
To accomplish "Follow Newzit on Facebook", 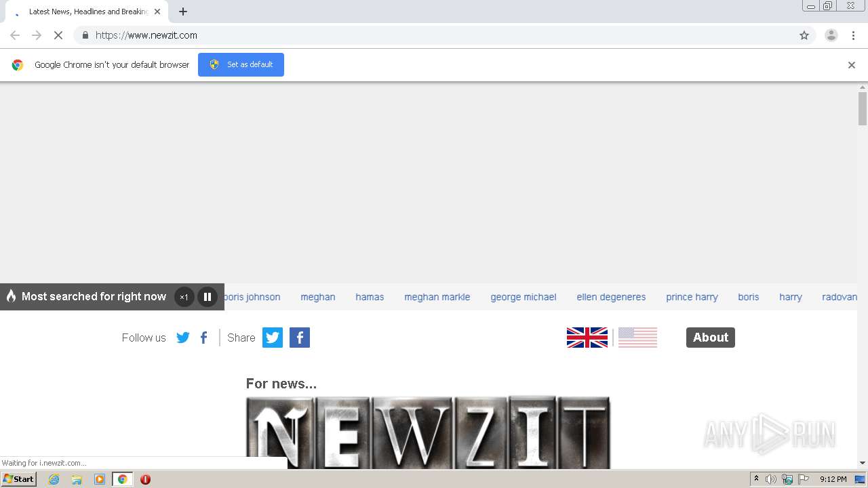I will point(204,338).
